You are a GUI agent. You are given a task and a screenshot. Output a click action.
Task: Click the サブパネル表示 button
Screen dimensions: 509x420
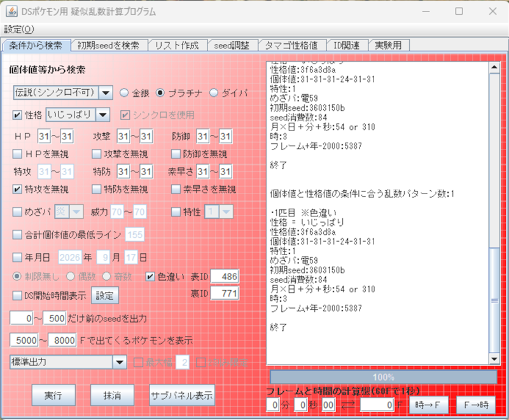click(x=182, y=395)
